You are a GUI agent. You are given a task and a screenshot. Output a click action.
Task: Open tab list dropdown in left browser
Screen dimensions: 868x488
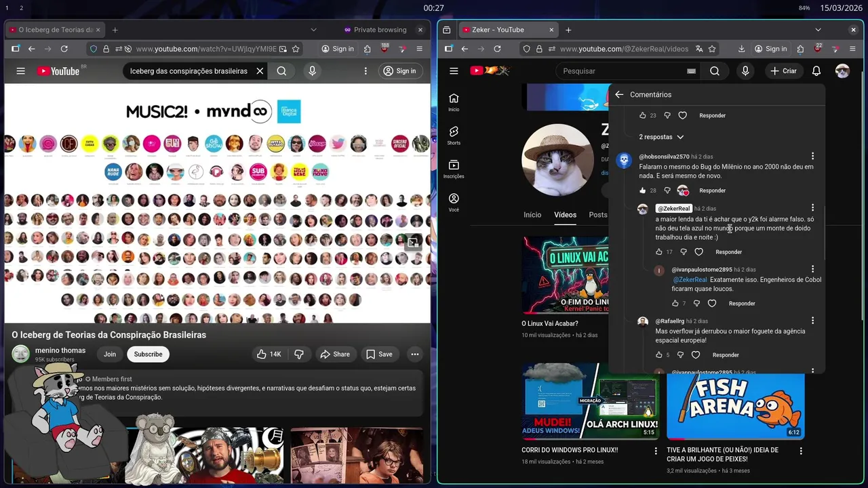(313, 30)
